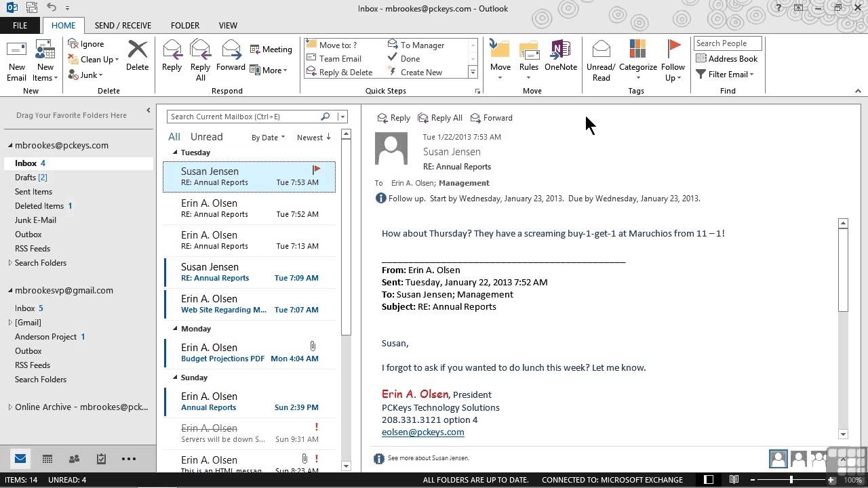Click the ribbon Reply icon
This screenshot has height=488, width=868.
[x=172, y=56]
